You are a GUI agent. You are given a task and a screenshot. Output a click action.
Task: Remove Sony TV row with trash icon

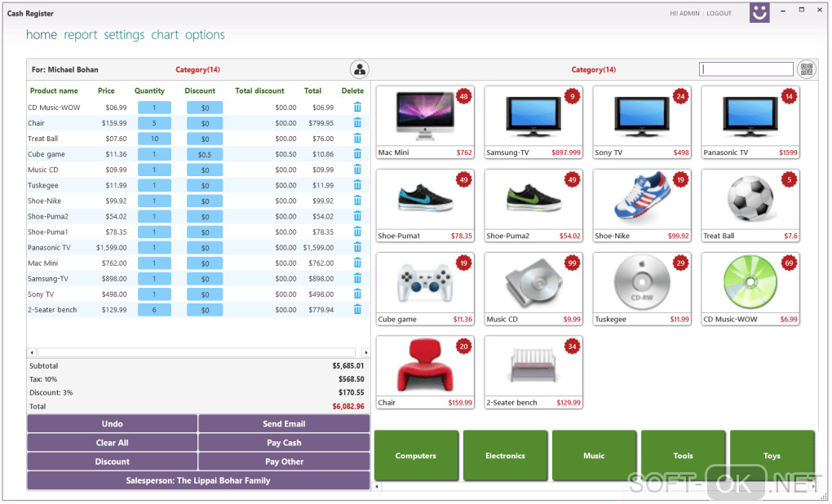[x=357, y=294]
